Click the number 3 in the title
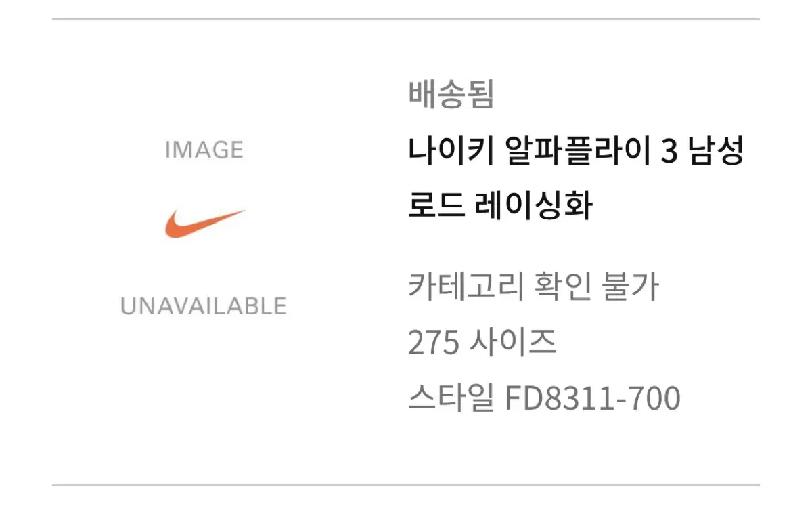This screenshot has width=812, height=510. (x=668, y=152)
